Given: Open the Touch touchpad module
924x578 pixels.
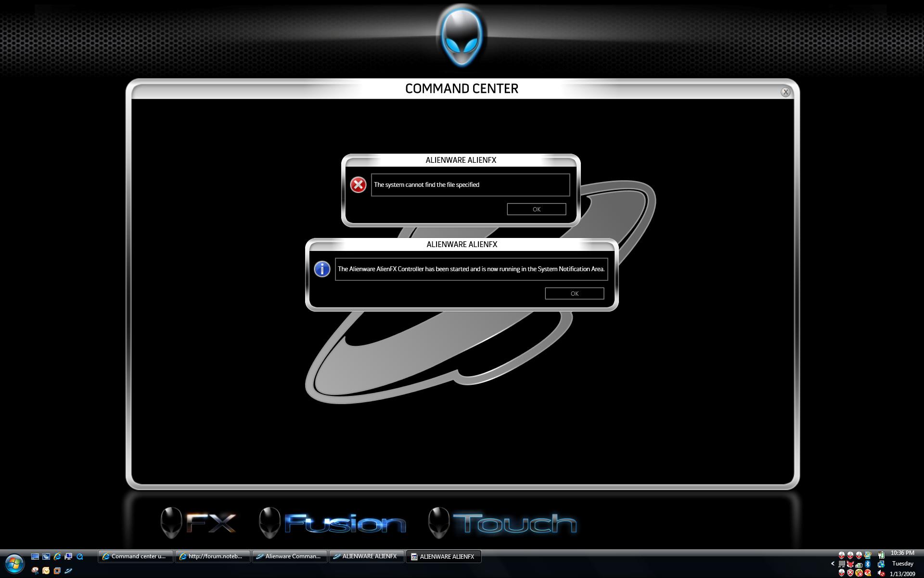Looking at the screenshot, I should 502,523.
